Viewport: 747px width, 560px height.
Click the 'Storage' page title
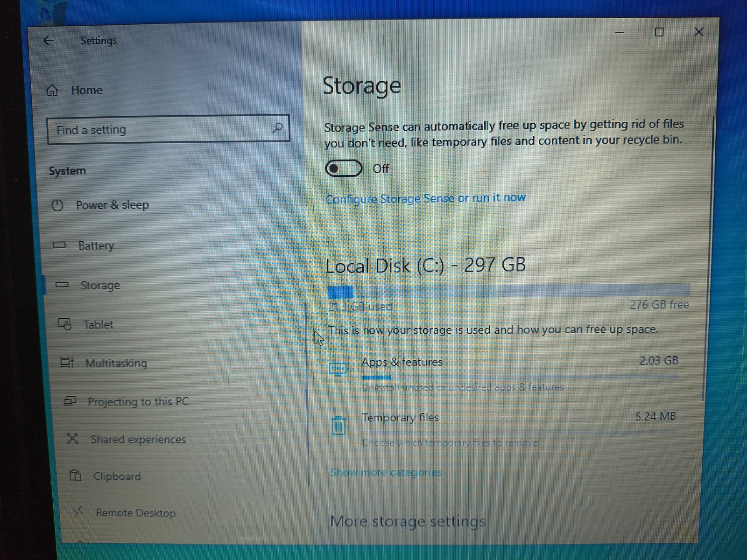[x=362, y=86]
